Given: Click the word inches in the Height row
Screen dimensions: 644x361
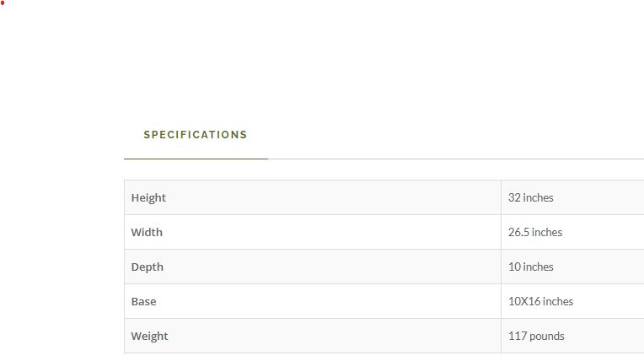Looking at the screenshot, I should tap(539, 197).
